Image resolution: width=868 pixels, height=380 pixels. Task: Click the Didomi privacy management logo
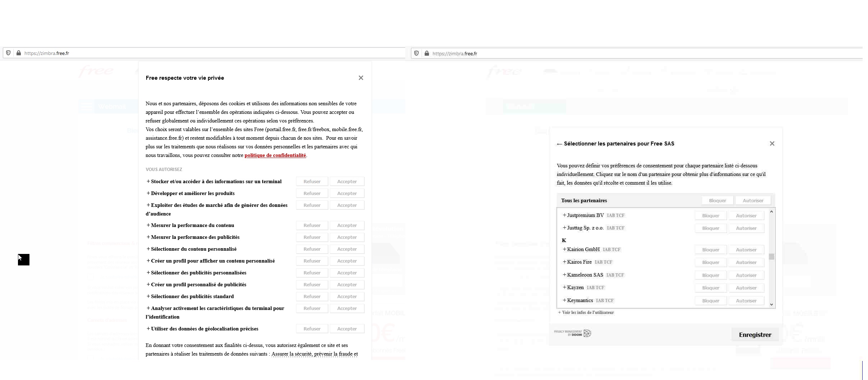(x=573, y=333)
